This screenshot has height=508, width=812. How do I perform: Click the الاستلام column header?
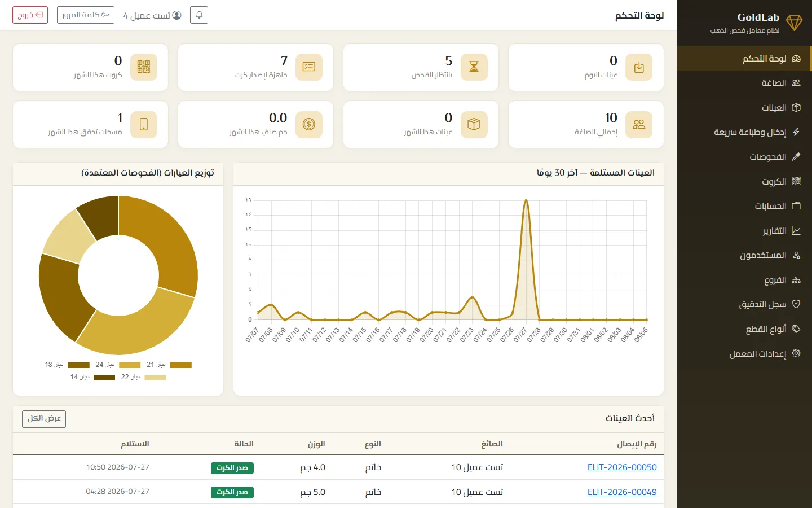[x=135, y=444]
